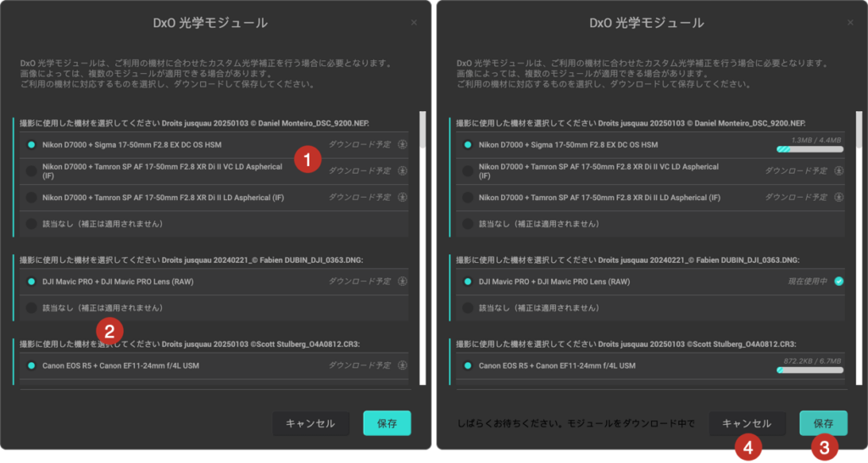Click download icon for Canon EOS R5 in left dialog
This screenshot has height=463, width=868.
[403, 365]
